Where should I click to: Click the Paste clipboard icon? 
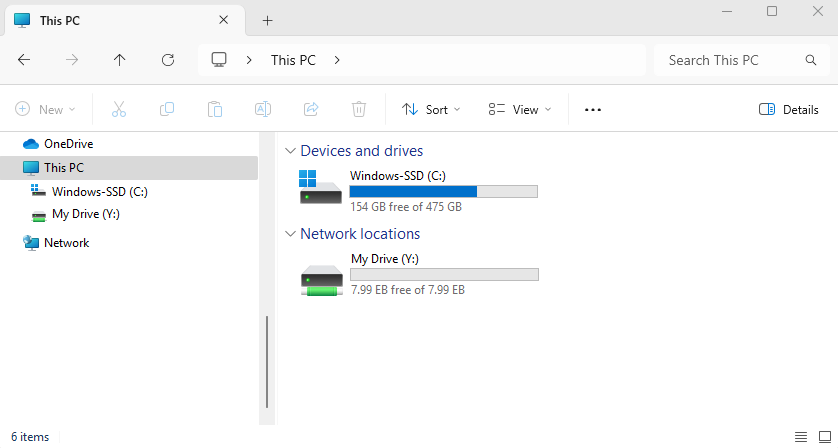coord(215,109)
